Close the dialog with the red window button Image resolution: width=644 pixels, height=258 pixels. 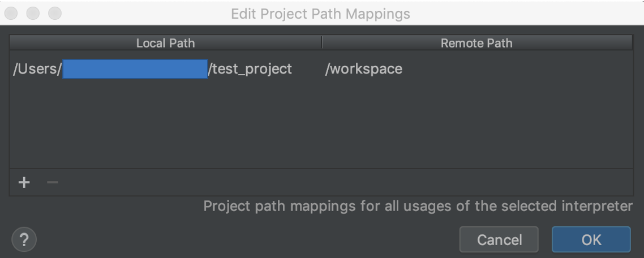(14, 13)
